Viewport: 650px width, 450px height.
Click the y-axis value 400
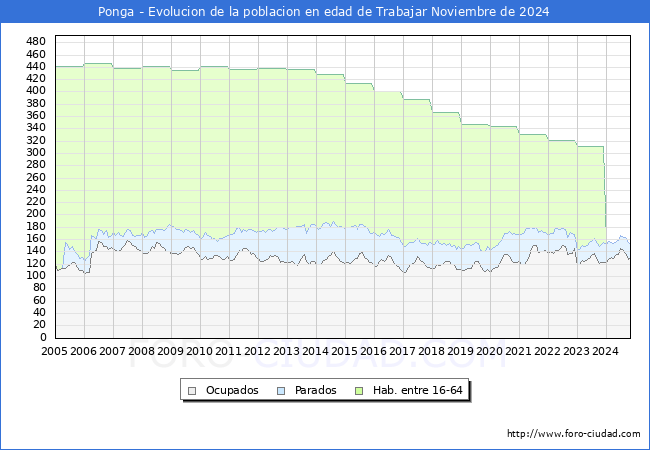(36, 90)
